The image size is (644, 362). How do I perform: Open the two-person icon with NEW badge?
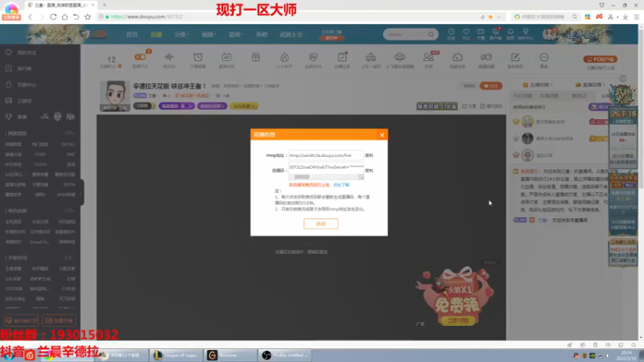pos(429,57)
